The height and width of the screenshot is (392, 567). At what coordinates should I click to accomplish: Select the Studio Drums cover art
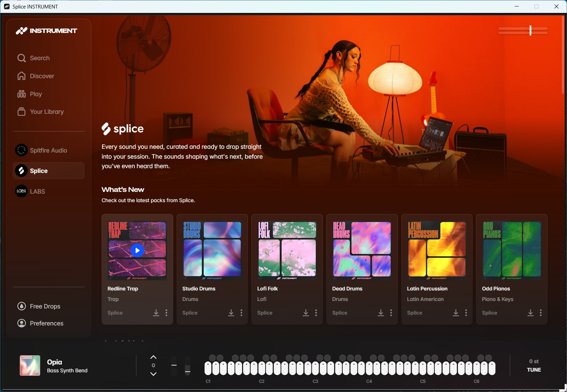point(212,251)
